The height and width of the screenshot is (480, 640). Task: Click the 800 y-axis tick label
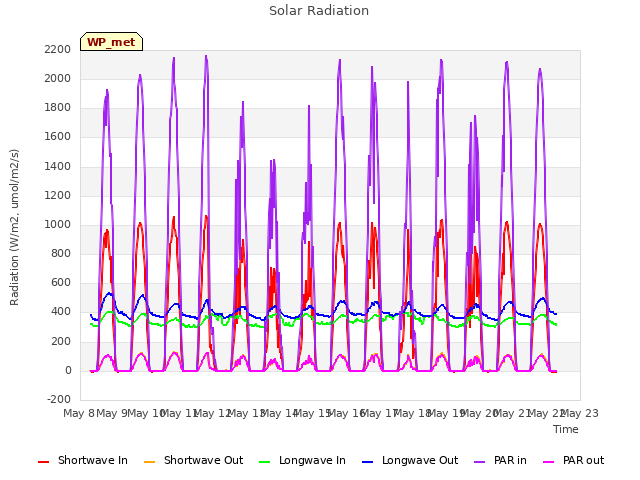pos(61,253)
